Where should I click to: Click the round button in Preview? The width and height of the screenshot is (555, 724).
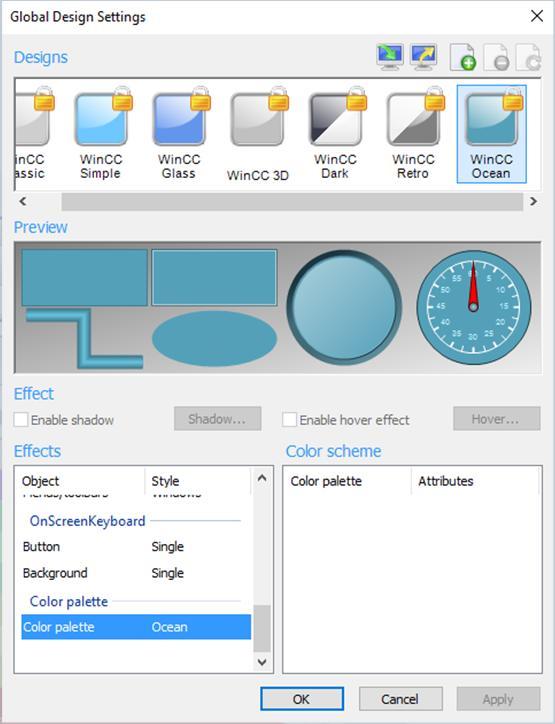coord(344,308)
